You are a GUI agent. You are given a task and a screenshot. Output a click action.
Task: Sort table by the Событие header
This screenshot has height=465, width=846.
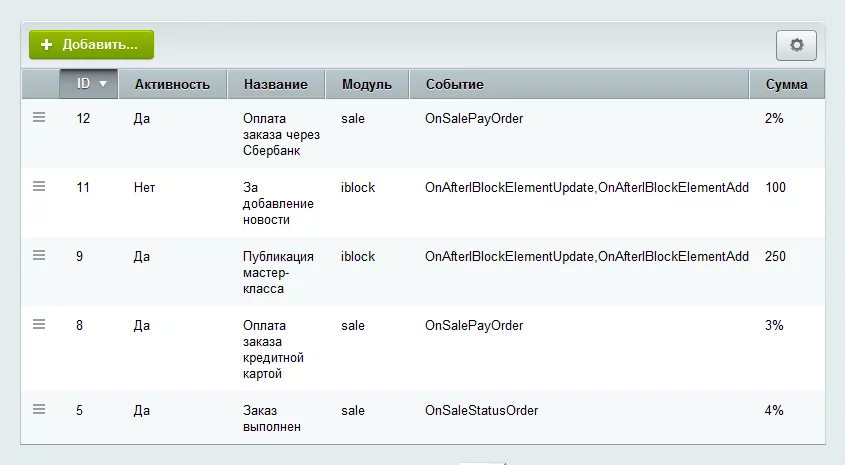[x=454, y=84]
